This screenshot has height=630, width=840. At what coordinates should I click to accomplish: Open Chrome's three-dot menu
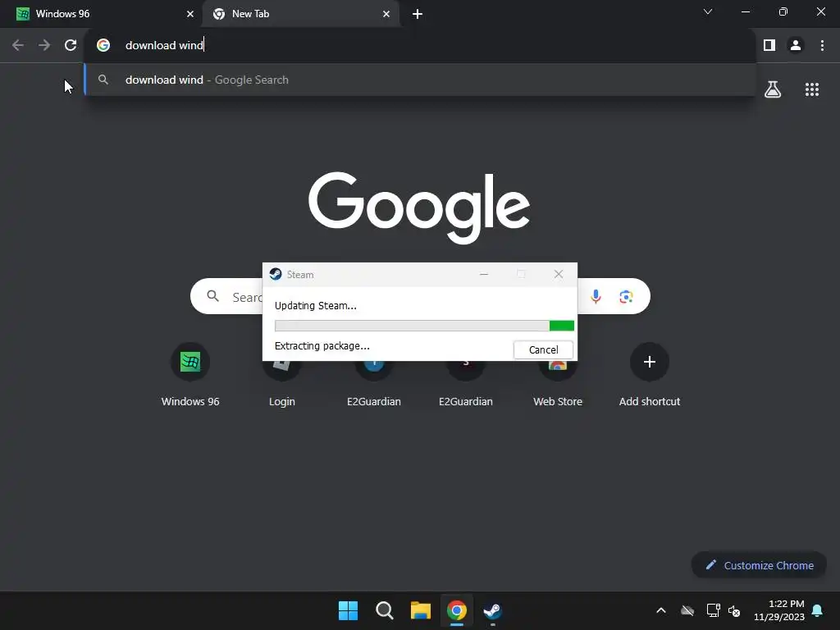click(x=822, y=46)
